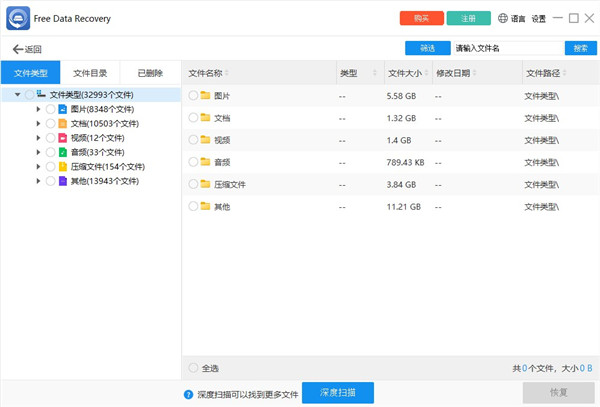Viewport: 600px width, 407px height.
Task: Click the orange 文档 category icon in tree
Action: pos(62,123)
